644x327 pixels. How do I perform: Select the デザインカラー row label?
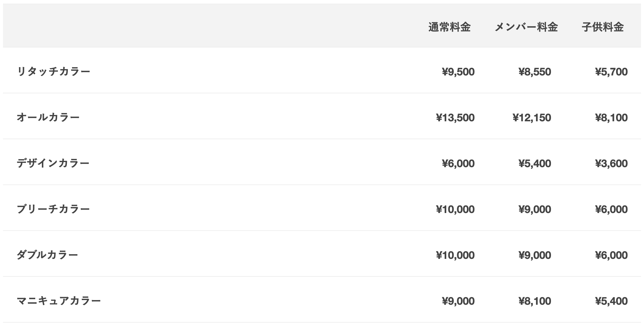(x=53, y=163)
